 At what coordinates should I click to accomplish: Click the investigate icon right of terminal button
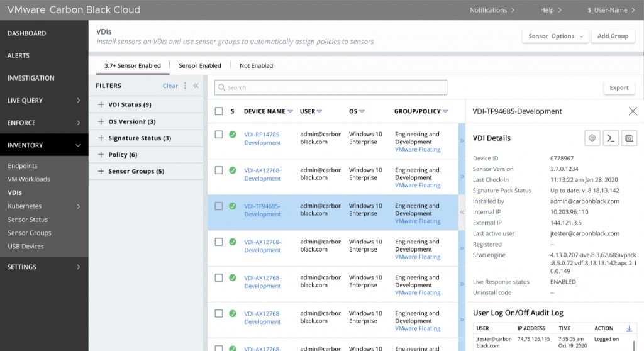point(629,138)
